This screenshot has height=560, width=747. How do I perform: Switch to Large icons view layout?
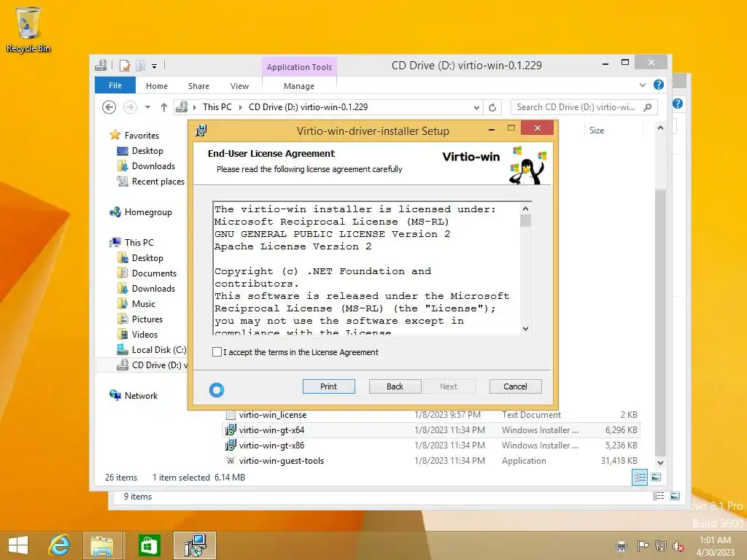coord(656,477)
